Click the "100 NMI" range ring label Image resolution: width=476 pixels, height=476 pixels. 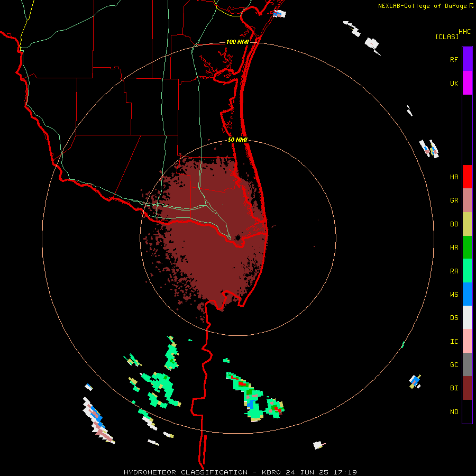coord(237,42)
